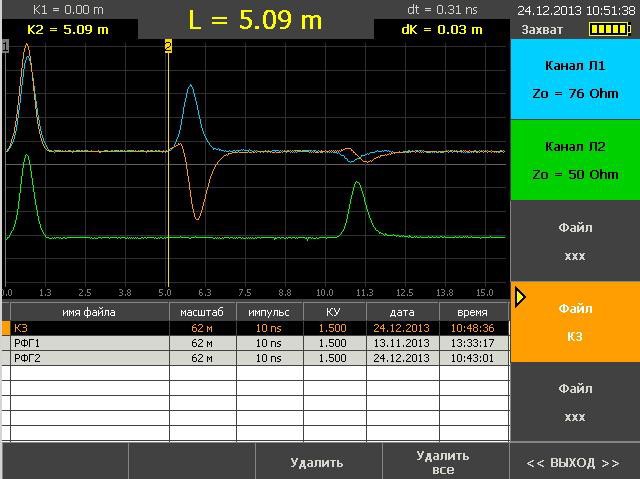Click the дата column header
Viewport: 640px width, 479px height.
(401, 312)
